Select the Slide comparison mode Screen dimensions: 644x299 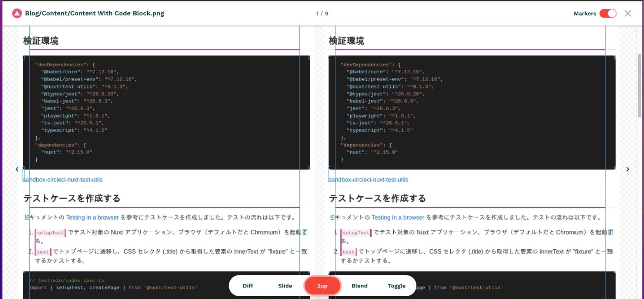(285, 286)
